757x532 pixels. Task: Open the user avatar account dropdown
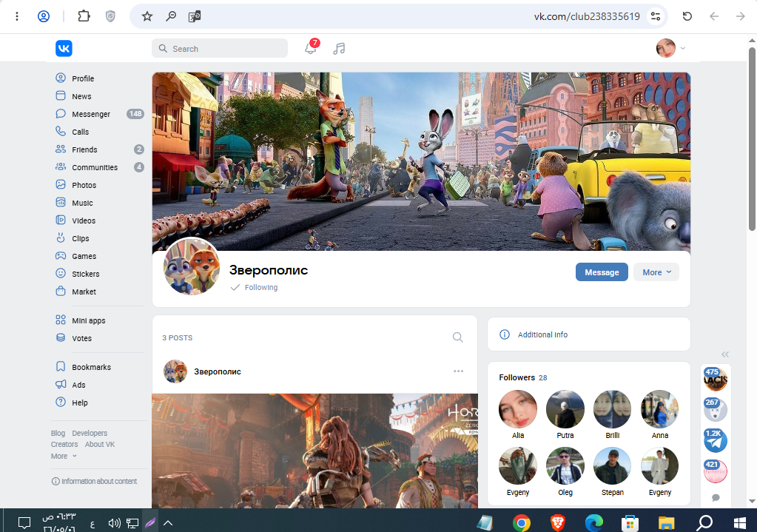coord(671,48)
